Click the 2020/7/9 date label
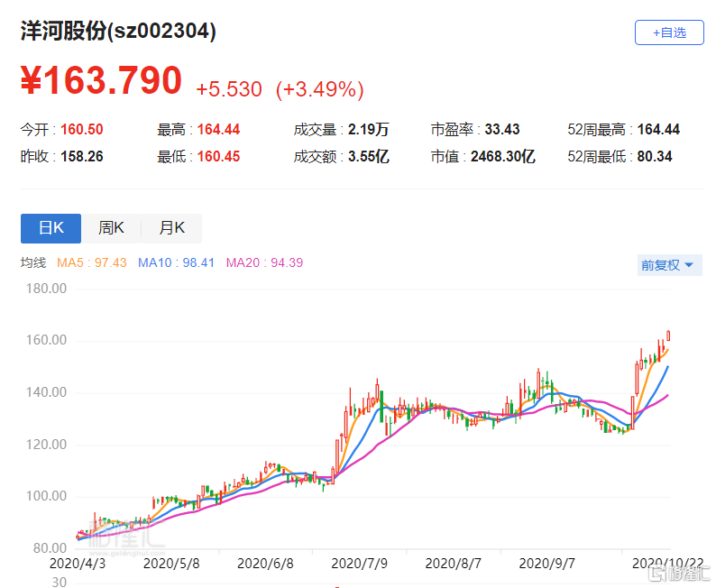 click(x=360, y=564)
